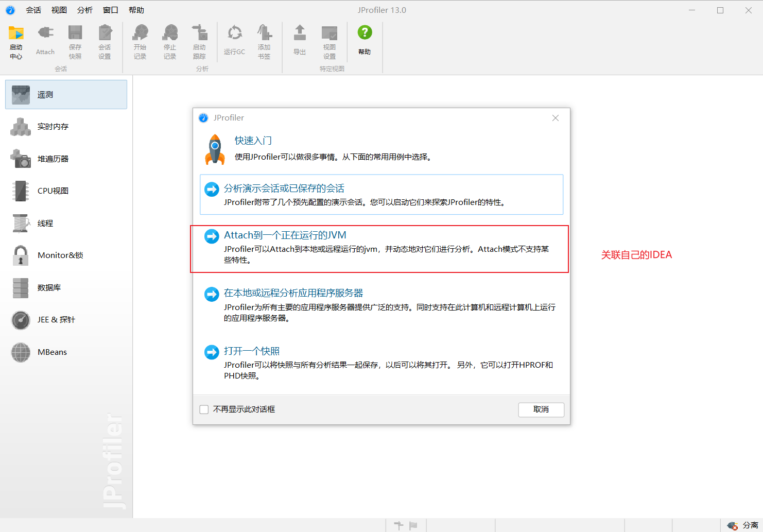Click the Attach plug icon in toolbar
Viewport: 763px width, 532px height.
point(45,33)
